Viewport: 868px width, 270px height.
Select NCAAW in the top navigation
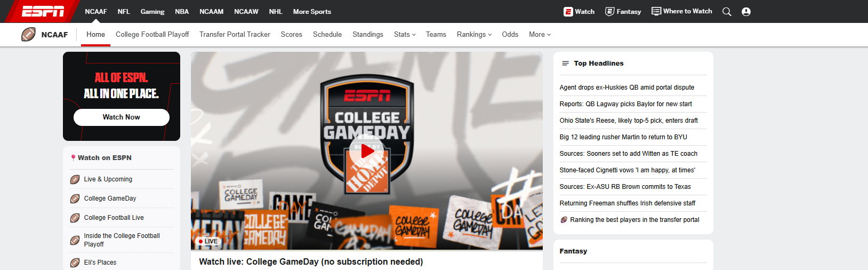246,12
